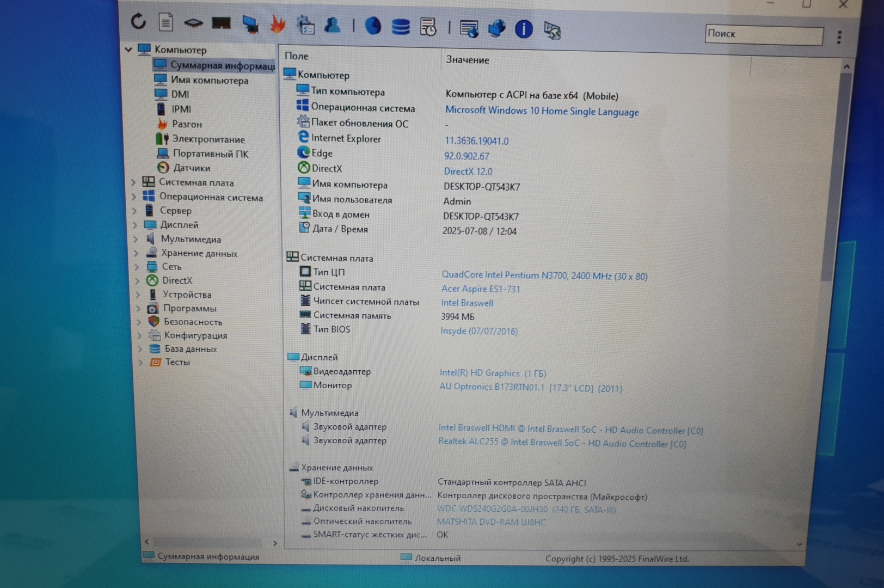884x588 pixels.
Task: Open the Intel(R) HD Graphics link
Action: pos(493,373)
